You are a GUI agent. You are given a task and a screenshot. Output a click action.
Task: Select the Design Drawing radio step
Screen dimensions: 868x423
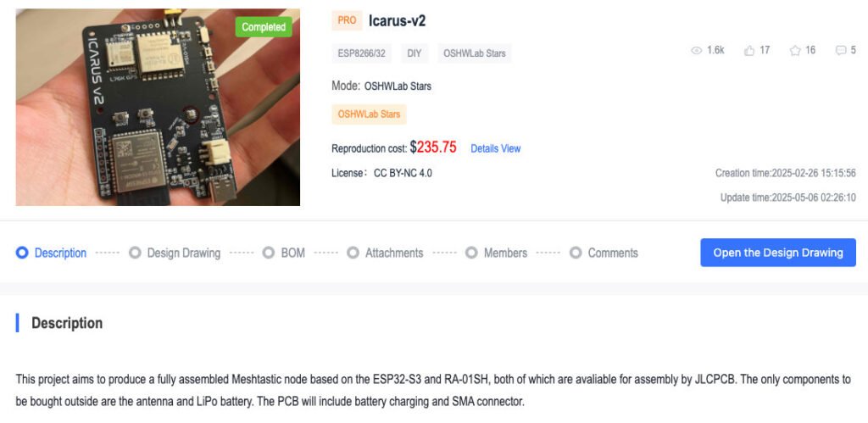135,253
